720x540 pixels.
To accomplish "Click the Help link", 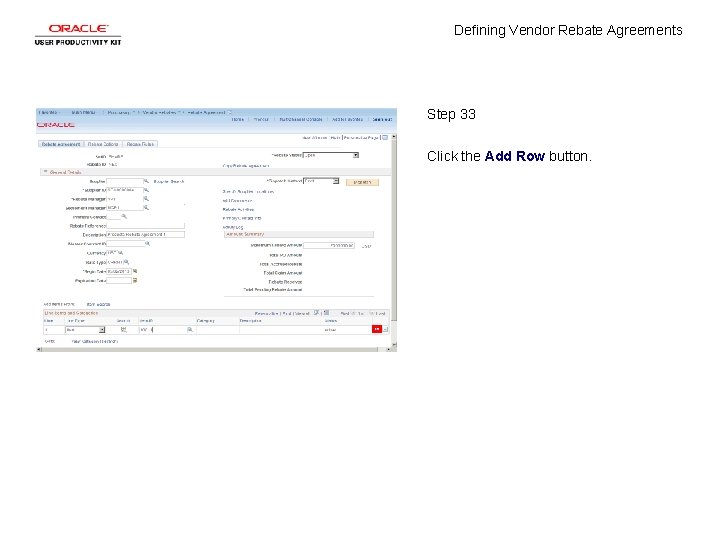I will click(335, 138).
